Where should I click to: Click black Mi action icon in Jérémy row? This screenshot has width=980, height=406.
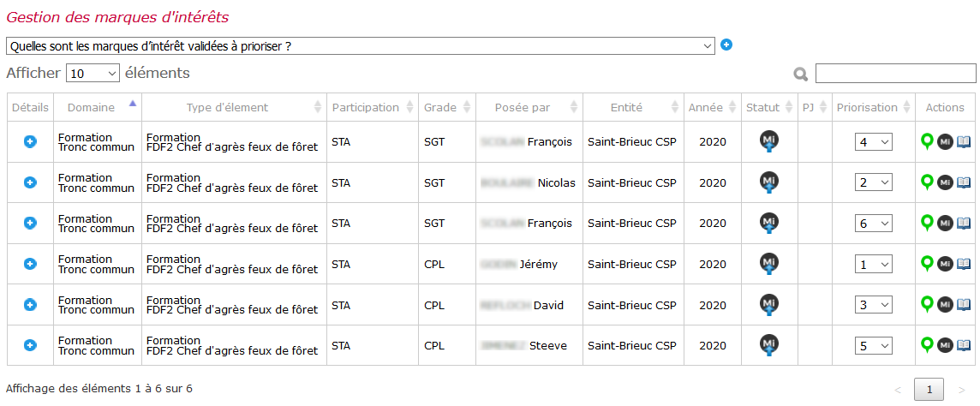coord(945,264)
